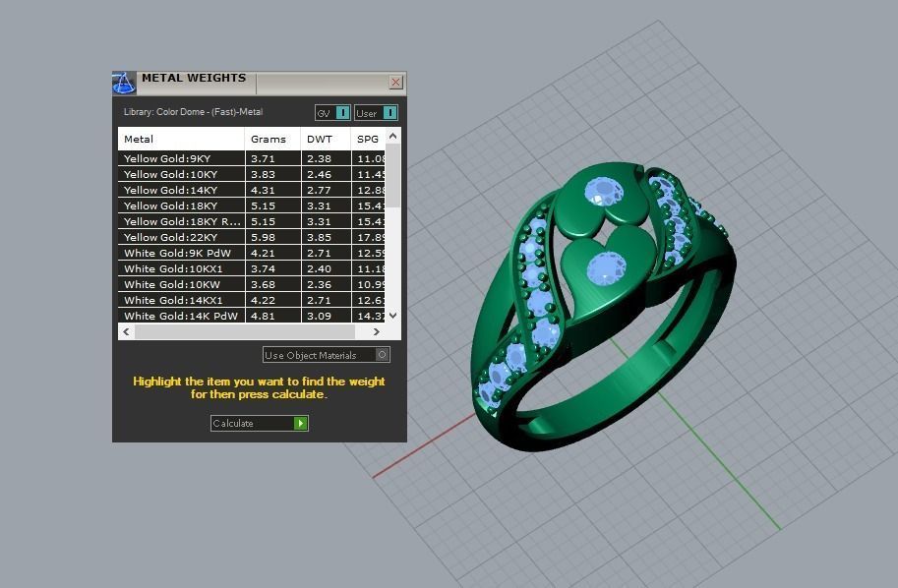898x588 pixels.
Task: Select the Yellow Gold:18KY R... row
Action: pos(252,221)
